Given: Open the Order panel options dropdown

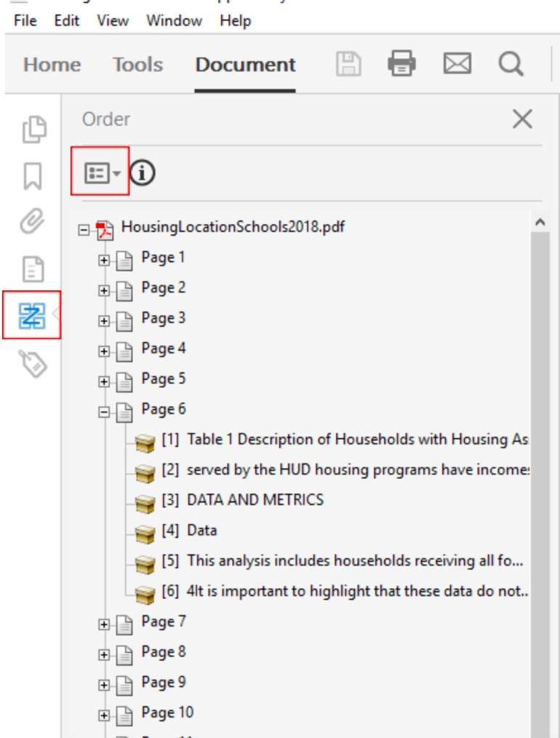Looking at the screenshot, I should 100,172.
